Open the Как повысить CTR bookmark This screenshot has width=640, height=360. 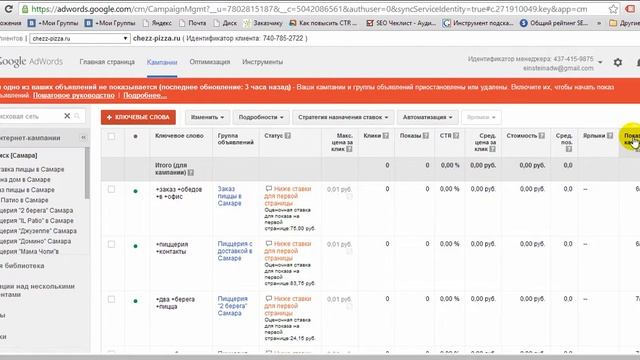[323, 23]
